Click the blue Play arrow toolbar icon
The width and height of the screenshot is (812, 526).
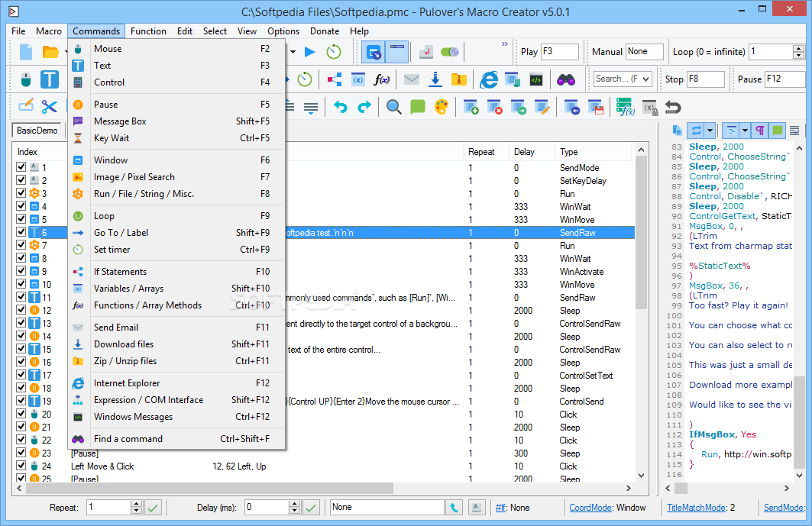point(309,52)
